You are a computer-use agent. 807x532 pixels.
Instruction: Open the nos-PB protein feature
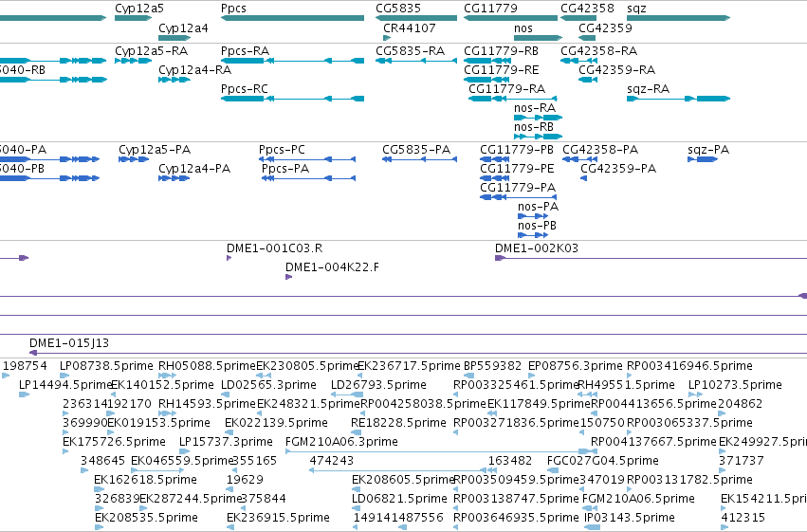[x=533, y=235]
